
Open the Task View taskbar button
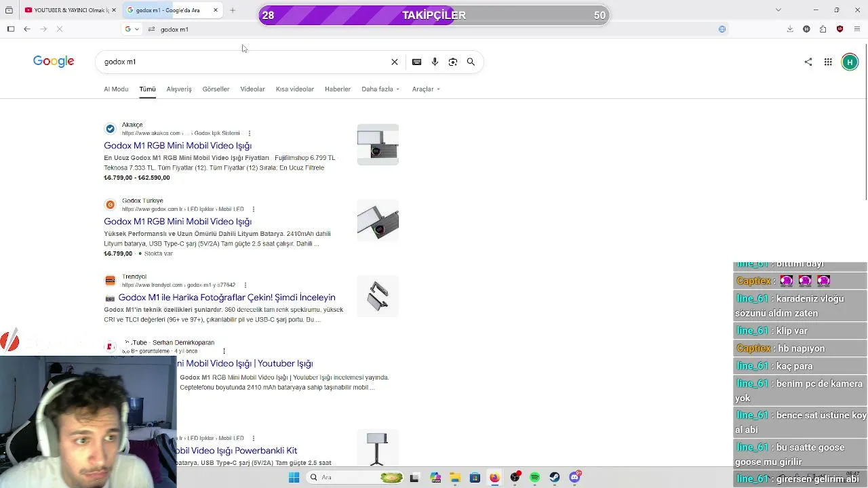pyautogui.click(x=414, y=477)
